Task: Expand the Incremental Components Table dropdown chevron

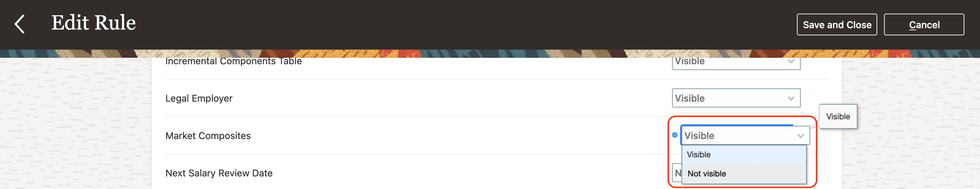Action: pos(791,61)
